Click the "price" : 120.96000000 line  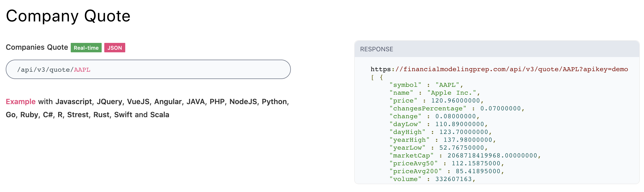point(436,101)
